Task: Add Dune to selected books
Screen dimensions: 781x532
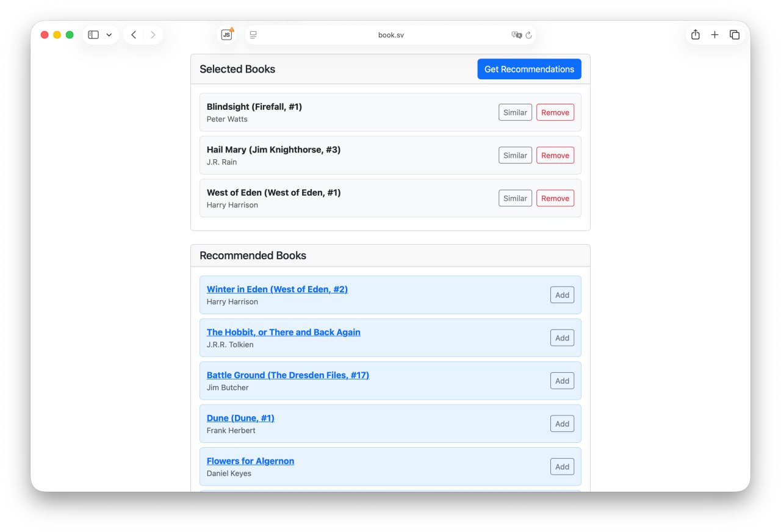Action: click(562, 423)
